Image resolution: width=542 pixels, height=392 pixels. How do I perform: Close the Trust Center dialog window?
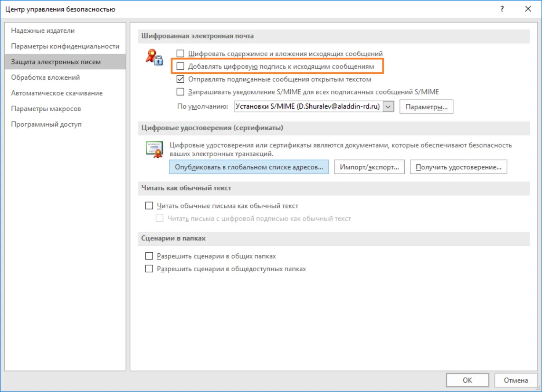pyautogui.click(x=528, y=9)
